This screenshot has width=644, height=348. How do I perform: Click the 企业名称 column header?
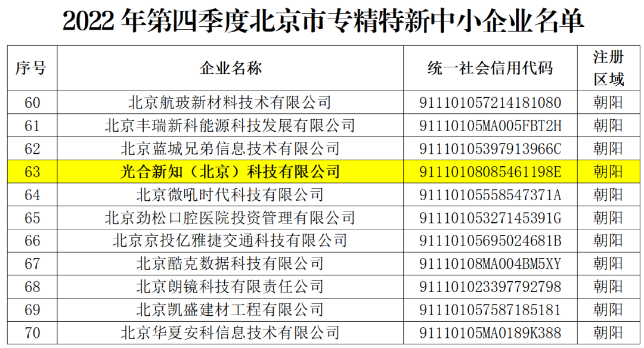pos(230,68)
